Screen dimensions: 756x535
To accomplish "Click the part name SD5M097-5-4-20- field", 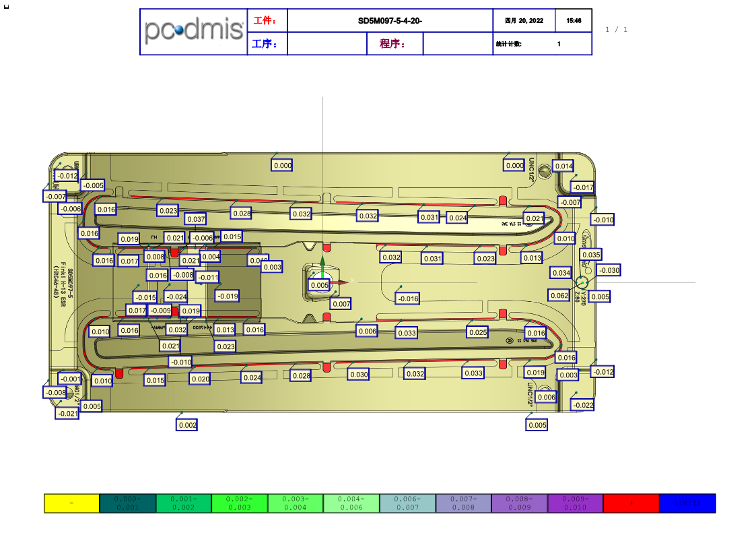I will 390,21.
